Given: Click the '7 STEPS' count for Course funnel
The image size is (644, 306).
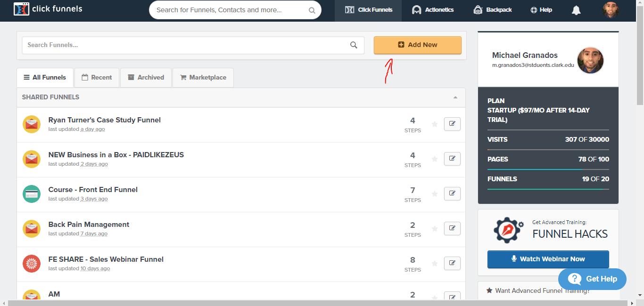Looking at the screenshot, I should click(413, 194).
